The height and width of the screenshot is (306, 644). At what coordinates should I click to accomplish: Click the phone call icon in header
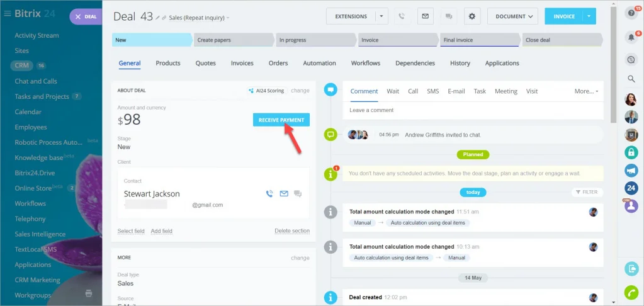coord(402,16)
